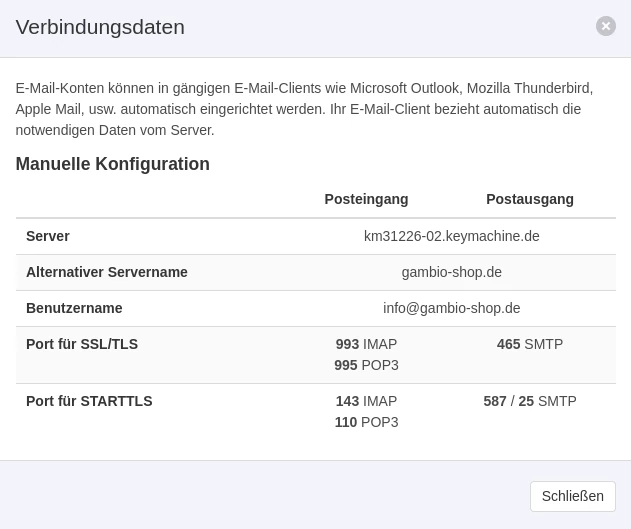This screenshot has height=529, width=631.
Task: Click the 110 POP3 port value
Action: (366, 422)
